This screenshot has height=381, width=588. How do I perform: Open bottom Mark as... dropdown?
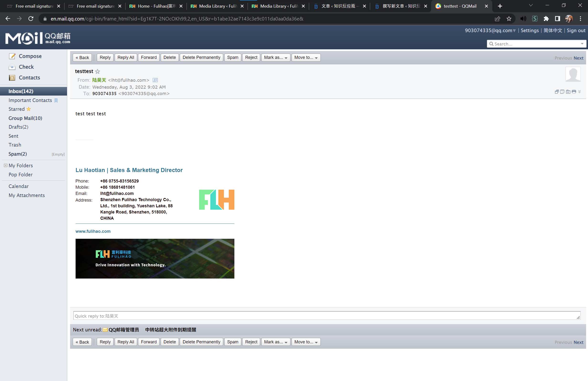click(x=276, y=342)
